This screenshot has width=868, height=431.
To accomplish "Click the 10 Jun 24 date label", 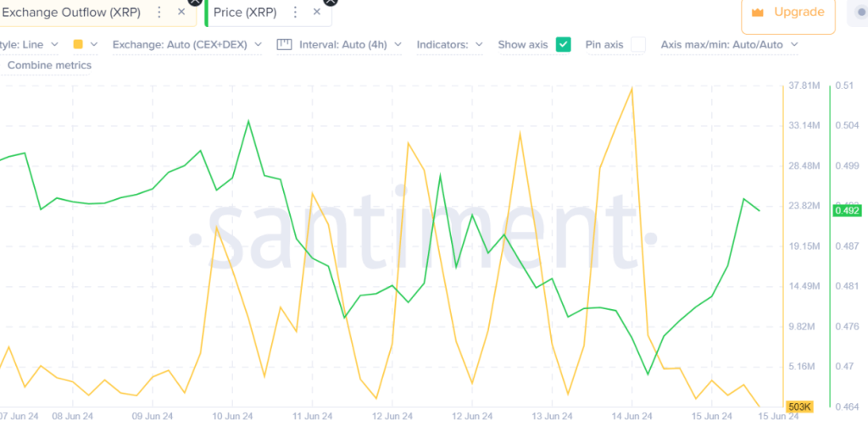I will (232, 416).
